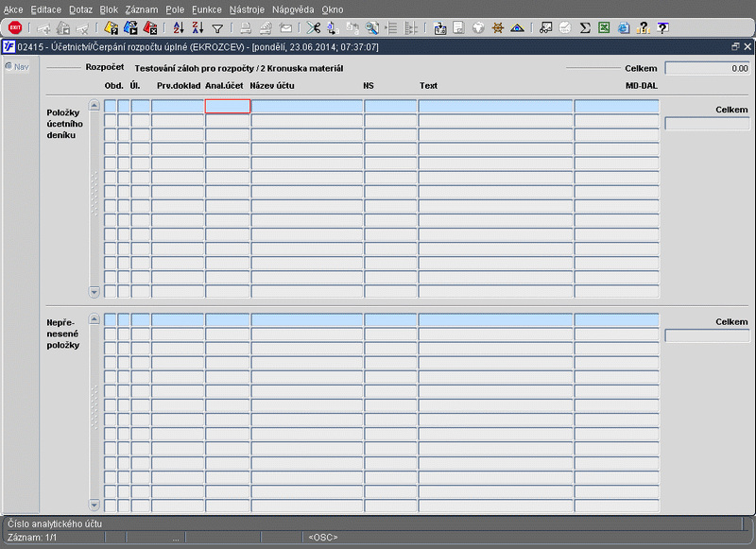
Task: Click the red-outlined Anal.účet field
Action: click(x=228, y=107)
